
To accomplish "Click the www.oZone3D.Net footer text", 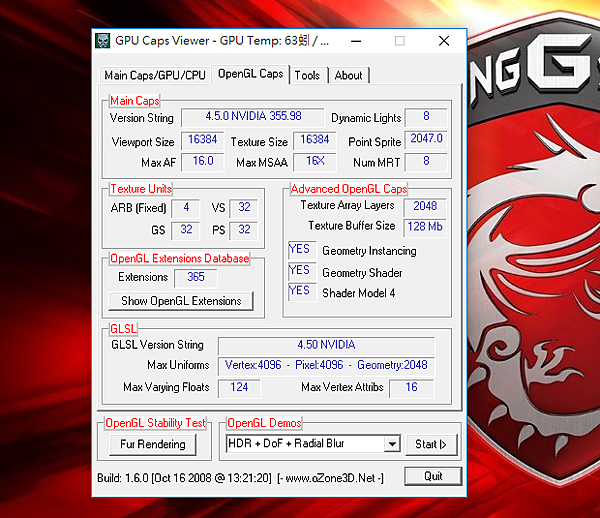I will (330, 478).
